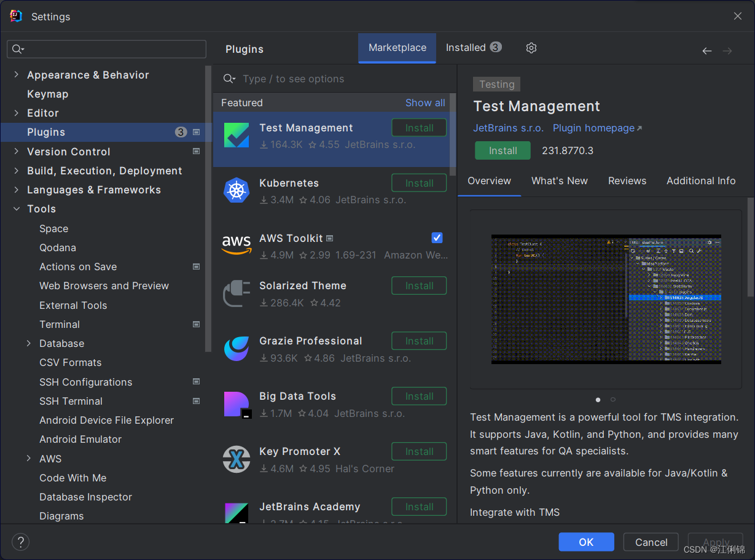The width and height of the screenshot is (755, 560).
Task: Select Qodana under Tools
Action: pos(58,247)
